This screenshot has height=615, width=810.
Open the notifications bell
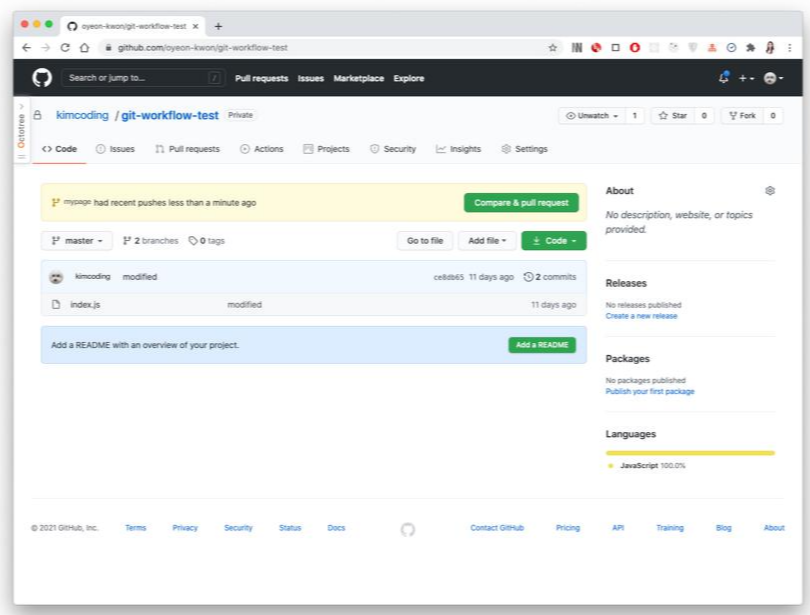724,78
